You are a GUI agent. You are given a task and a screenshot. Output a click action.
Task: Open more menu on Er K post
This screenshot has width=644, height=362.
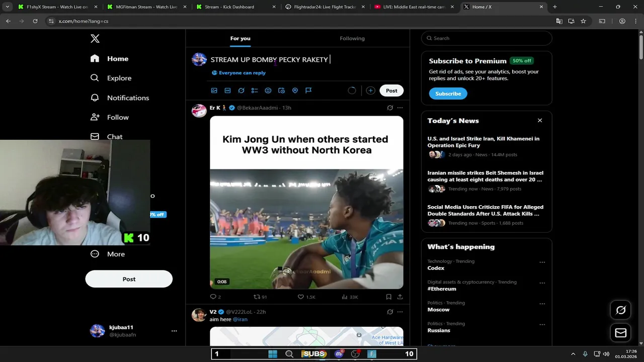click(x=400, y=108)
